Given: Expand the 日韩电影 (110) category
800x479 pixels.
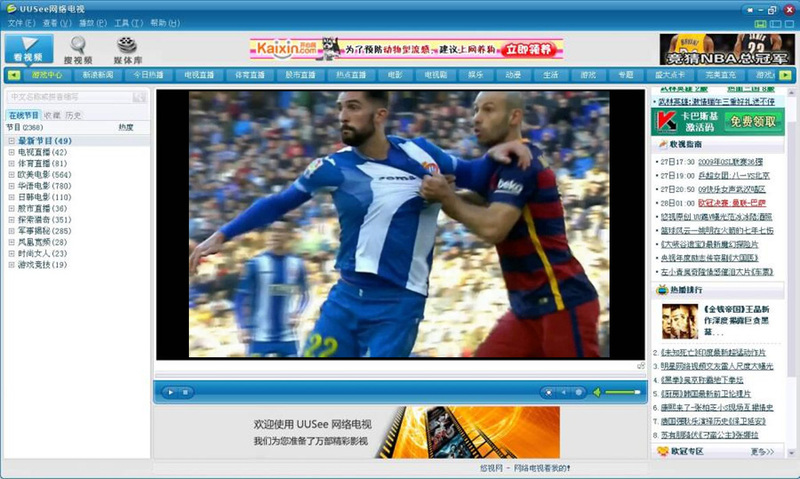Looking at the screenshot, I should coord(11,197).
